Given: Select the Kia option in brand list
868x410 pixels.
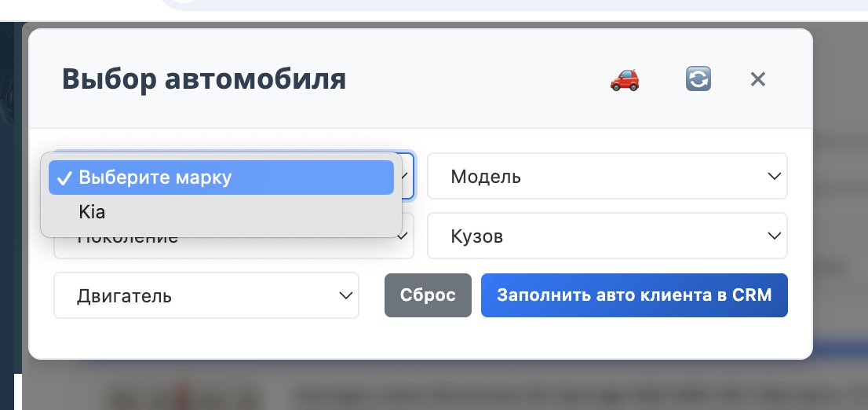Looking at the screenshot, I should 92,212.
